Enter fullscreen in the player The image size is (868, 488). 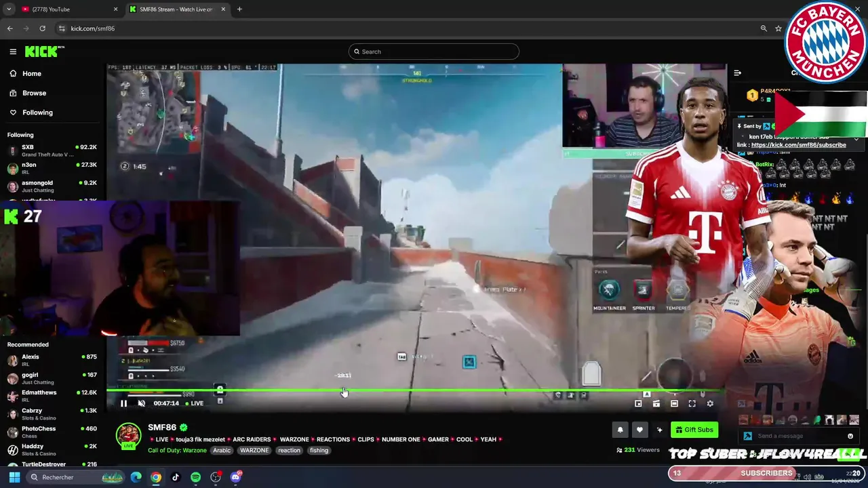click(692, 403)
